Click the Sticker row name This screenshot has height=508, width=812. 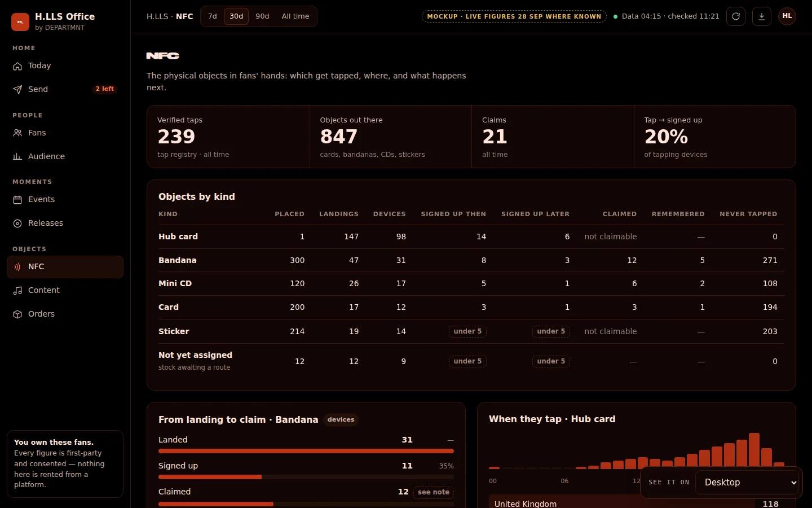pyautogui.click(x=174, y=331)
